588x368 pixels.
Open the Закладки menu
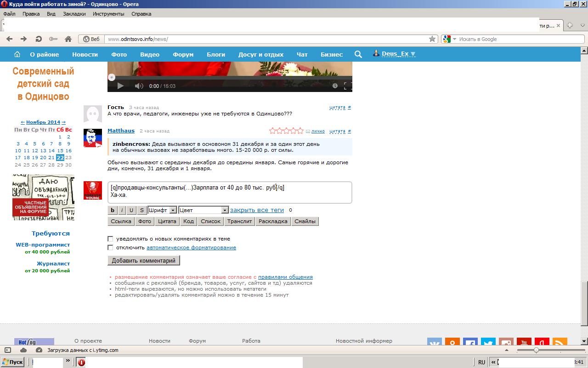[74, 14]
